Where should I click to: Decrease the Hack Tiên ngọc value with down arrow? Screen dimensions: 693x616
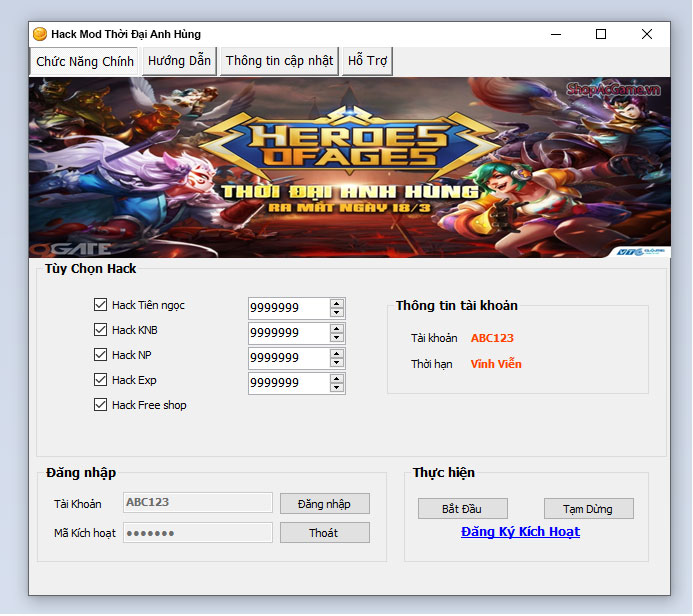337,313
